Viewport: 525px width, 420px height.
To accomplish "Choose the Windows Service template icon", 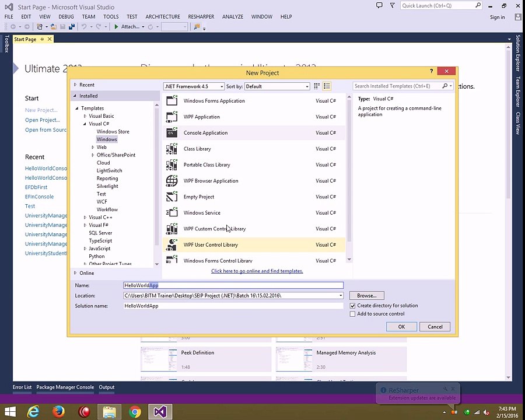I will point(171,213).
